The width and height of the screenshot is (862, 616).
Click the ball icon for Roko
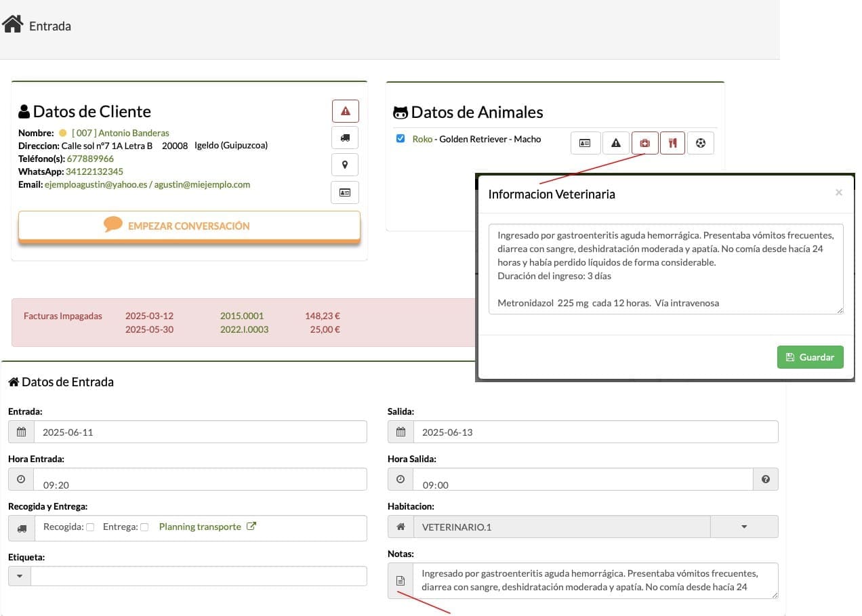pyautogui.click(x=701, y=143)
